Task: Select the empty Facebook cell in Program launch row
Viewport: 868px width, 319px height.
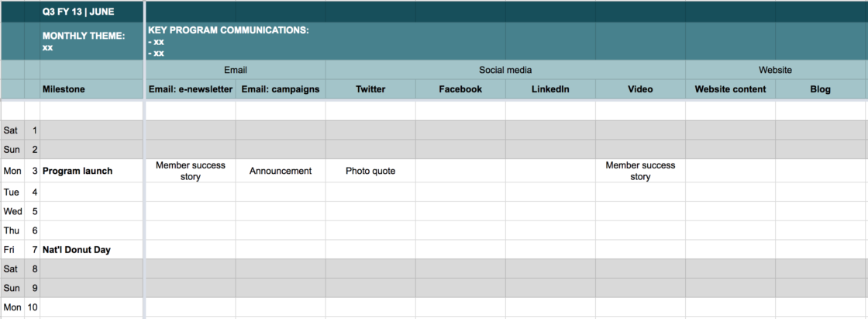Action: pos(460,171)
